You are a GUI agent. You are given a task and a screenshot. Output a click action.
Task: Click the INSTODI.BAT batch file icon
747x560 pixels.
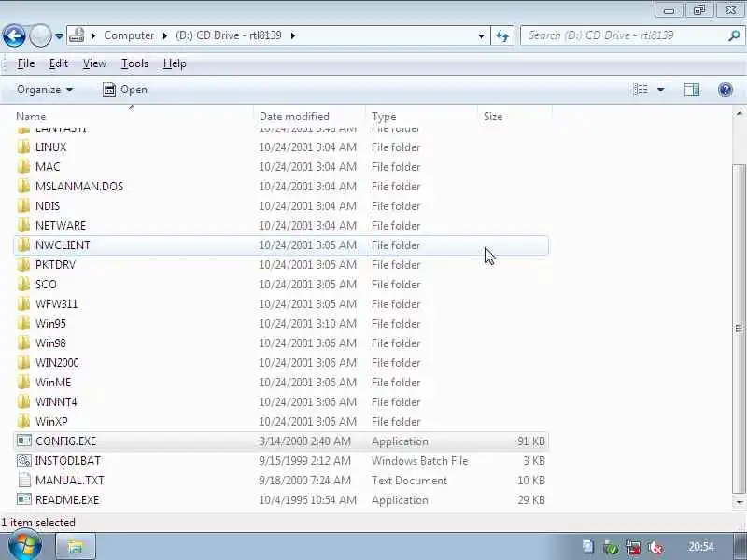pyautogui.click(x=24, y=460)
